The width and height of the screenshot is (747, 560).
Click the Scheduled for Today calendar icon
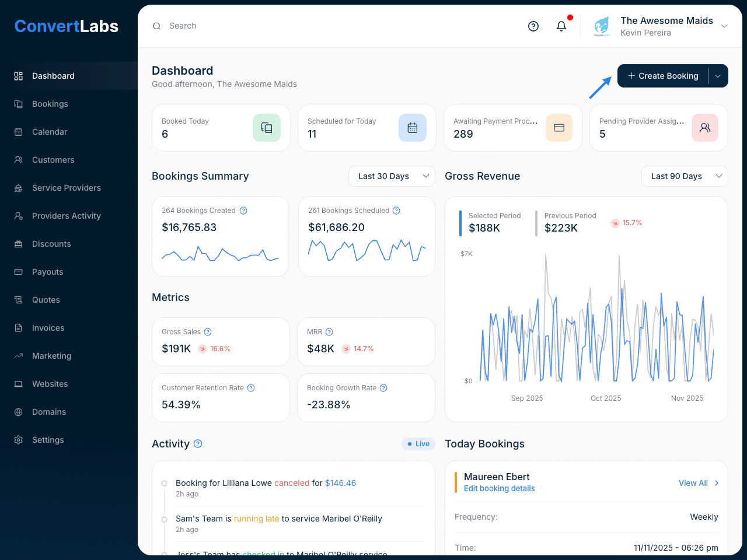click(413, 128)
